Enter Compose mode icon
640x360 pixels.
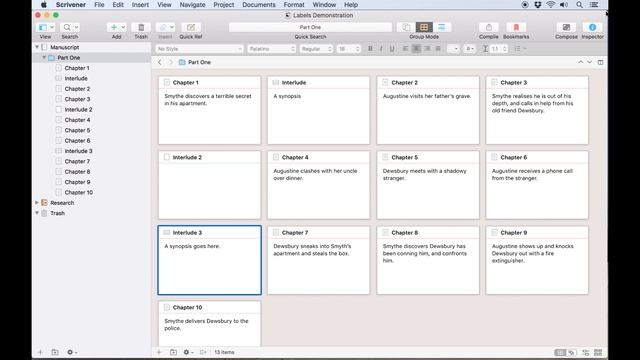566,27
